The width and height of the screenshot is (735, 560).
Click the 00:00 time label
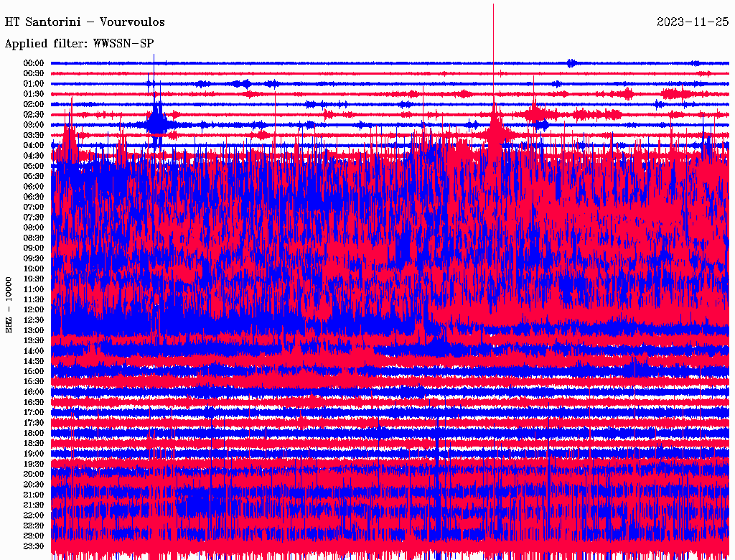click(x=34, y=63)
